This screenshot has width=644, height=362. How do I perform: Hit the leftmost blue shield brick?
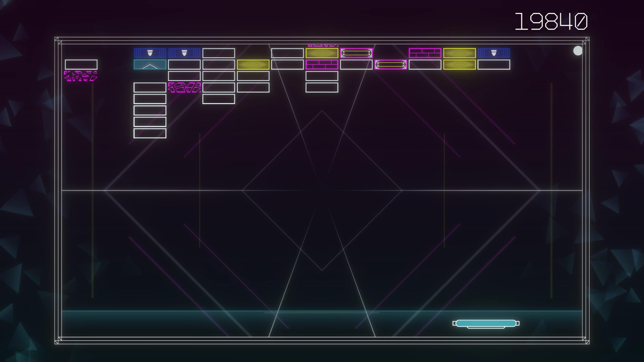150,53
